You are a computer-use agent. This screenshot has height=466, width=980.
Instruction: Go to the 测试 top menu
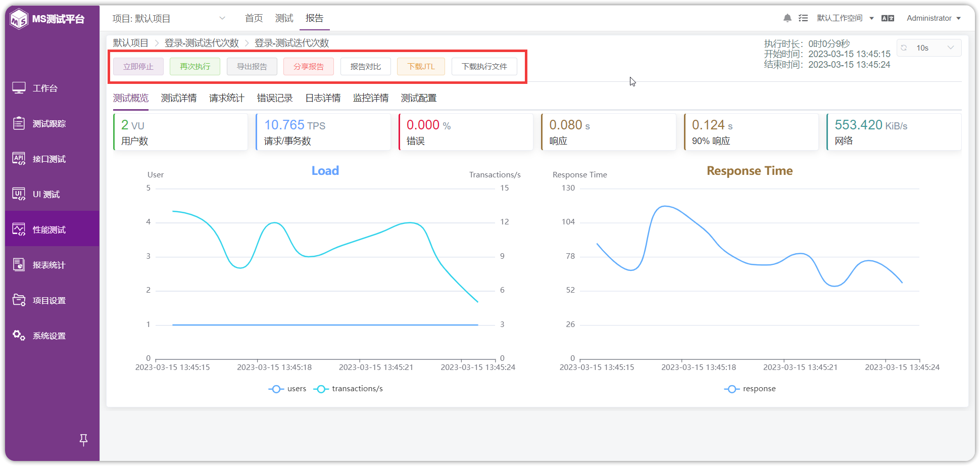[x=284, y=19]
